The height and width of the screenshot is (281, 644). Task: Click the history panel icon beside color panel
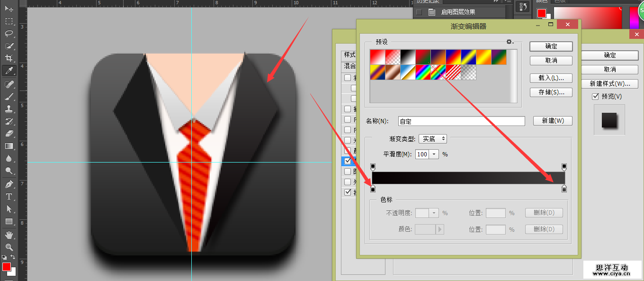coord(523,7)
